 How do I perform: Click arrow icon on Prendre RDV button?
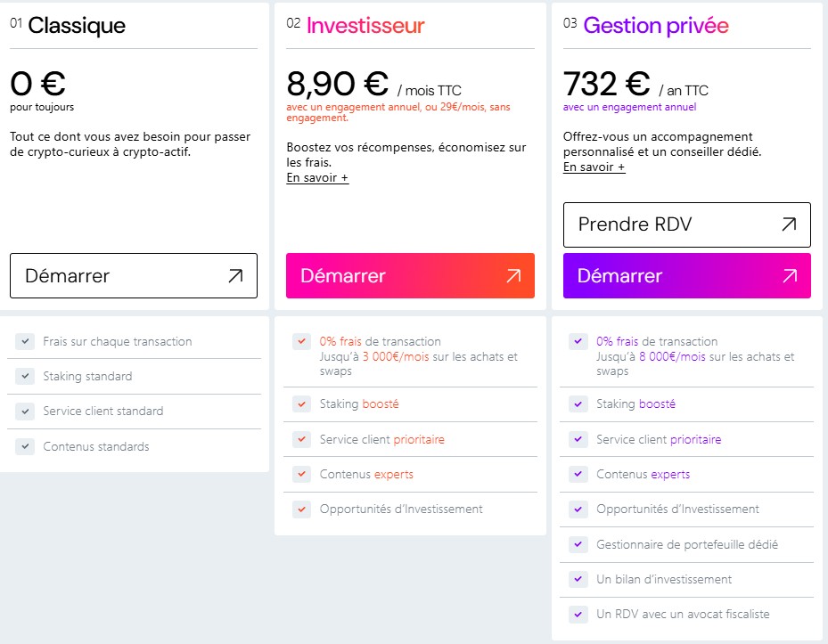click(x=789, y=224)
